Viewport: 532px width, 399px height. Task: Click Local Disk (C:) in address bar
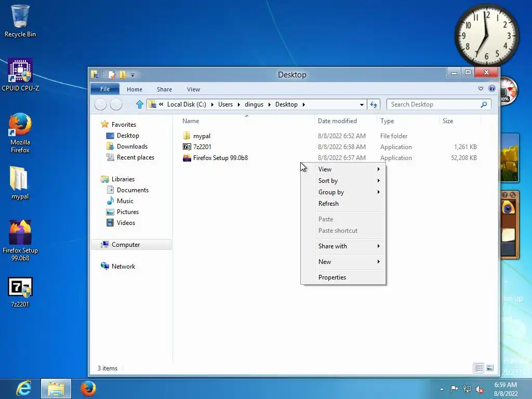coord(187,104)
